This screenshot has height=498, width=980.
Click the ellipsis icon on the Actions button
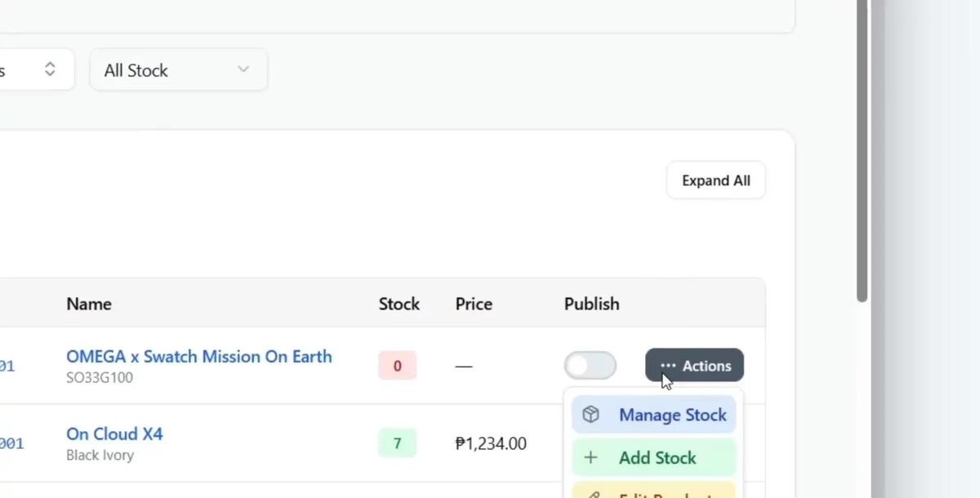668,366
